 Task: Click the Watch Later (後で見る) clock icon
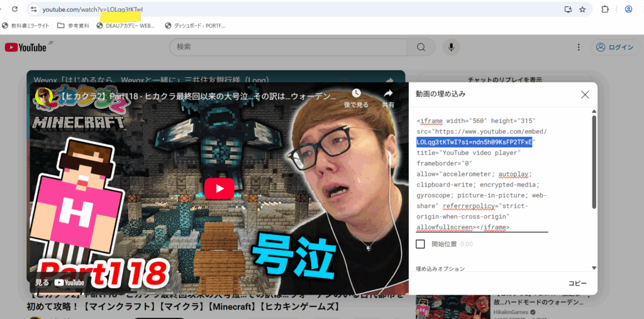coord(356,94)
